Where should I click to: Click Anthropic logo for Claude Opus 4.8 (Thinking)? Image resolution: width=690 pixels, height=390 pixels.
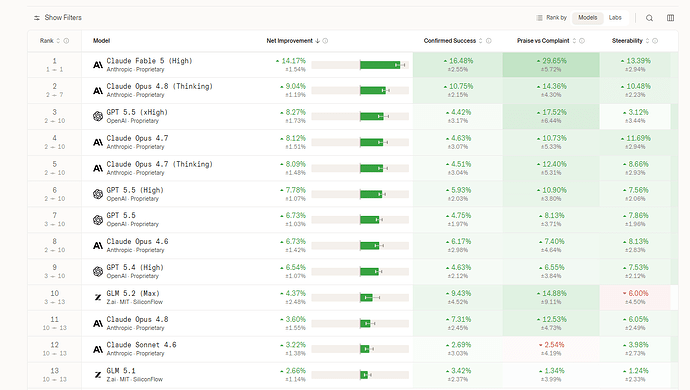98,91
